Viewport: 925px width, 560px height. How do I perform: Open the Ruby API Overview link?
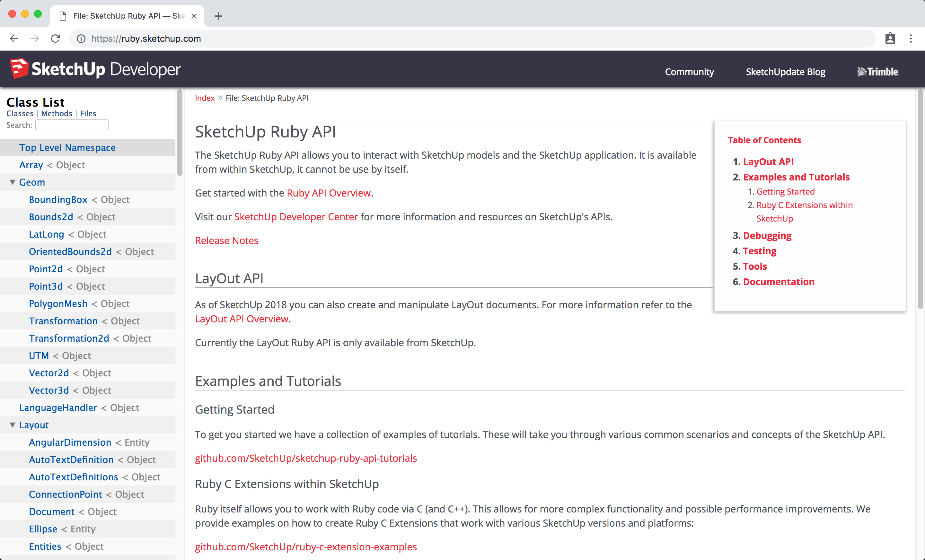click(329, 193)
